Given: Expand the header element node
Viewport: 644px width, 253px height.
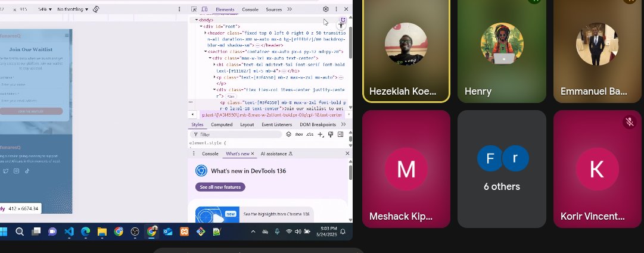Looking at the screenshot, I should pyautogui.click(x=206, y=33).
